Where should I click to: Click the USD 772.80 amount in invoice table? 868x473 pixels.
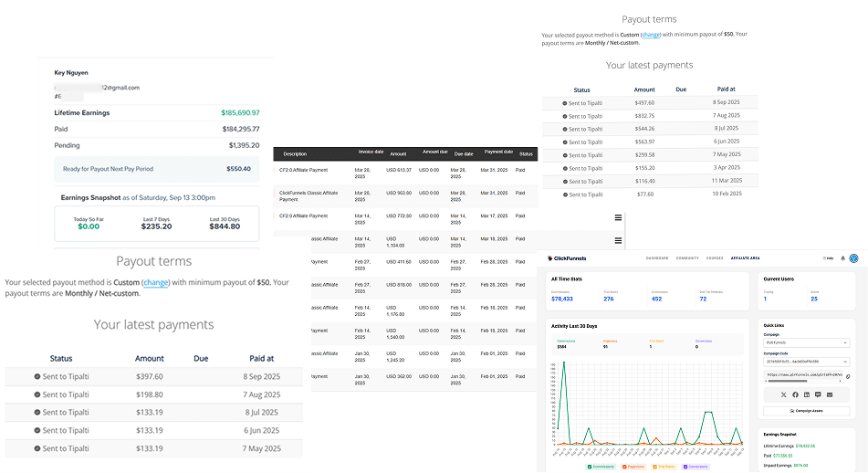(x=399, y=216)
